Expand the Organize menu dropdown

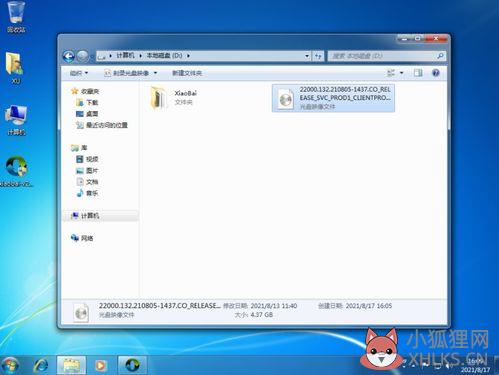pyautogui.click(x=79, y=73)
